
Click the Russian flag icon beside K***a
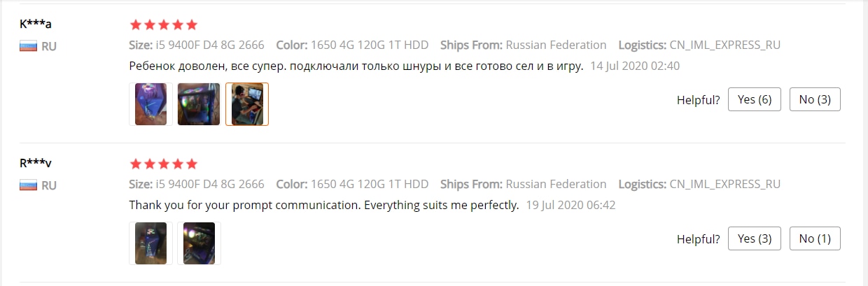click(27, 46)
